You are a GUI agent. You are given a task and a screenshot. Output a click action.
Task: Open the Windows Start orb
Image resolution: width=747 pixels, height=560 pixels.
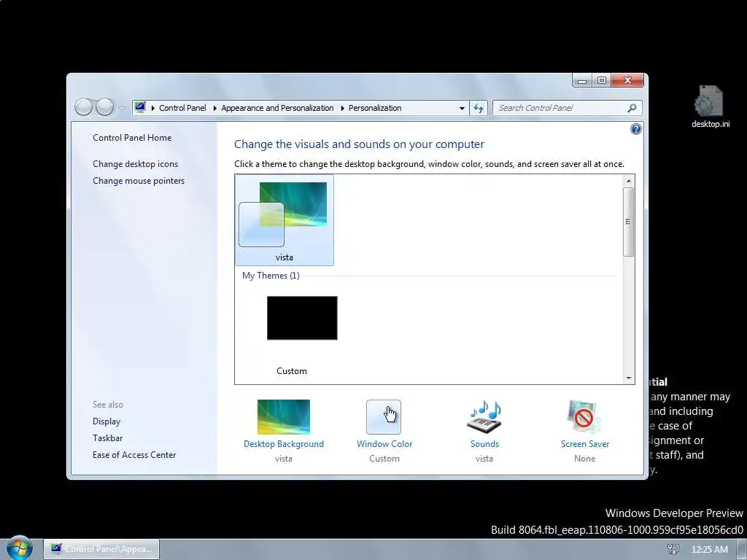pos(19,548)
